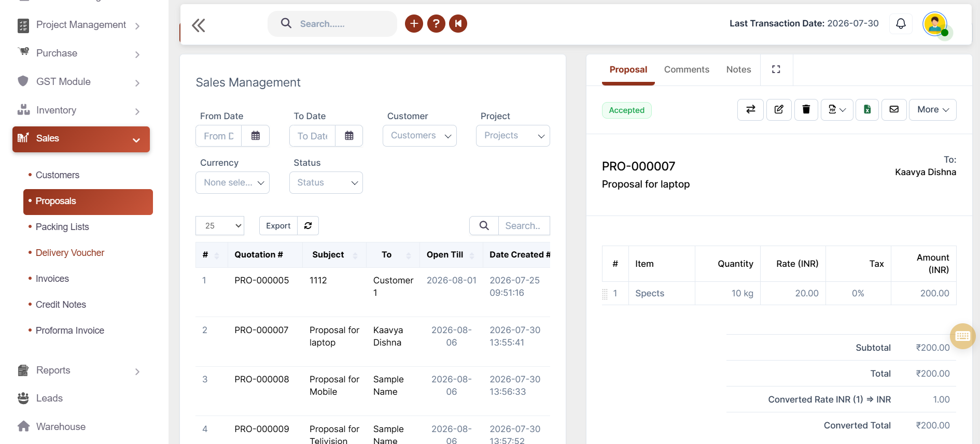Go to Delivery Voucher page
The width and height of the screenshot is (980, 444).
point(70,253)
